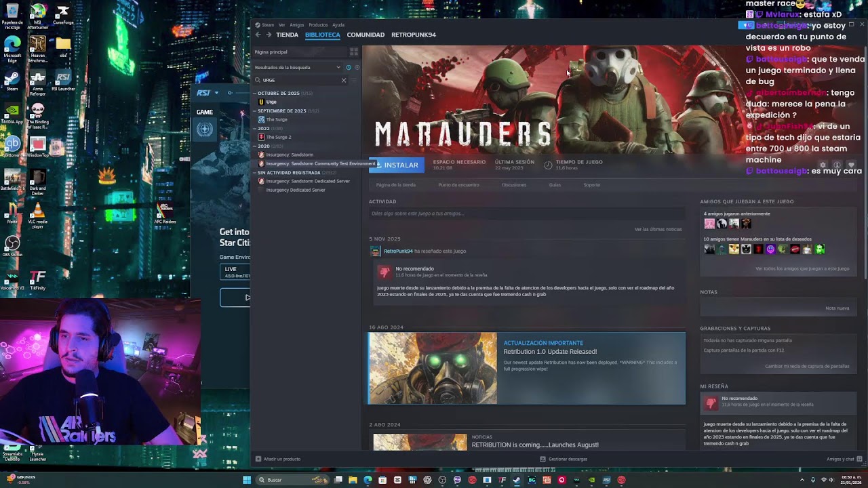
Task: Click the activity comment input field
Action: (526, 213)
